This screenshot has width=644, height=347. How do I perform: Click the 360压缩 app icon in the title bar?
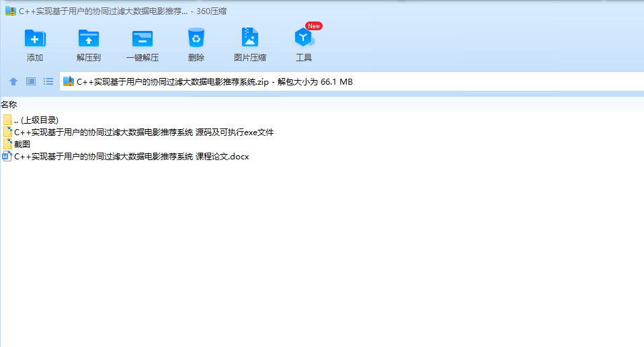(x=10, y=11)
